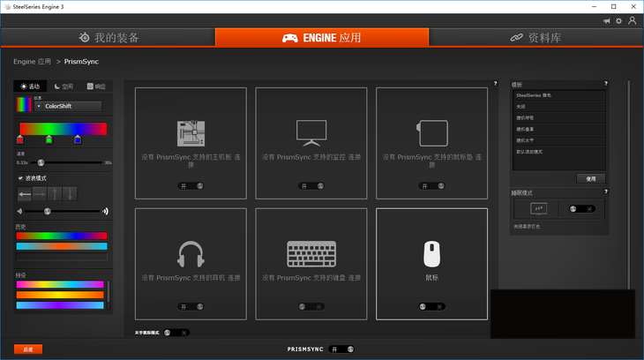The image size is (644, 360).
Task: Select the 活动 lighting tab
Action: click(x=30, y=86)
